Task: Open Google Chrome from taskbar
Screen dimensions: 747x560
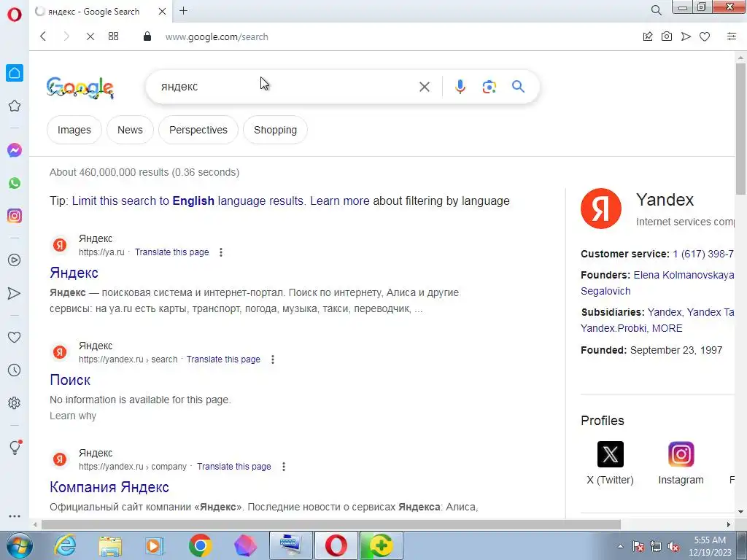Action: (x=200, y=545)
